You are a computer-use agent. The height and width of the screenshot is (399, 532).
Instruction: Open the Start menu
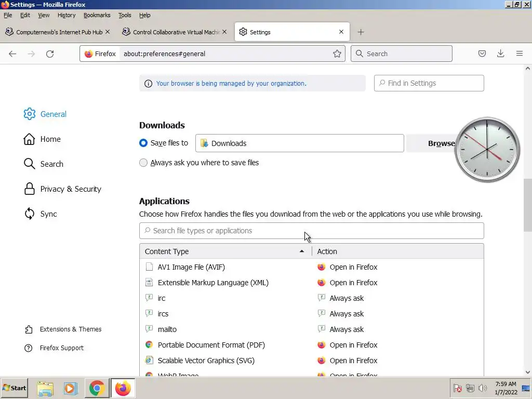[x=14, y=388]
